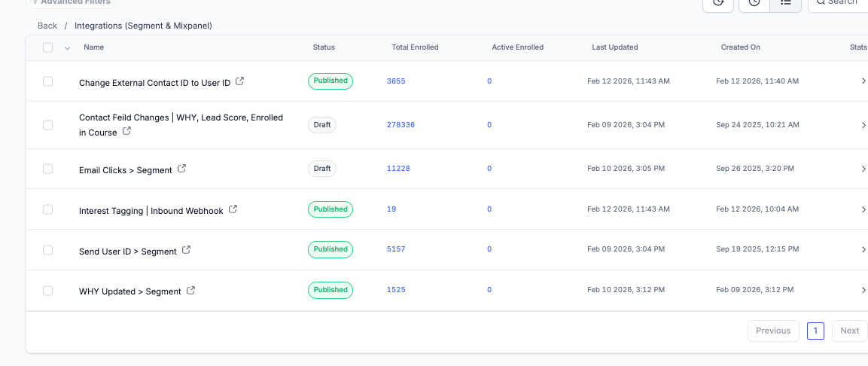Screen dimensions: 868x366
Task: Open workflow 'Email Clicks > Segment'
Action: [126, 170]
